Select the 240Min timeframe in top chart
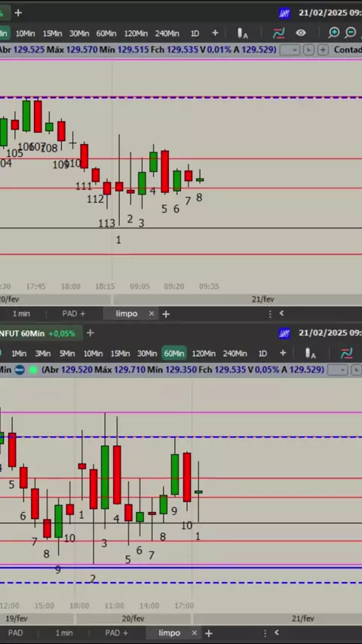 167,33
